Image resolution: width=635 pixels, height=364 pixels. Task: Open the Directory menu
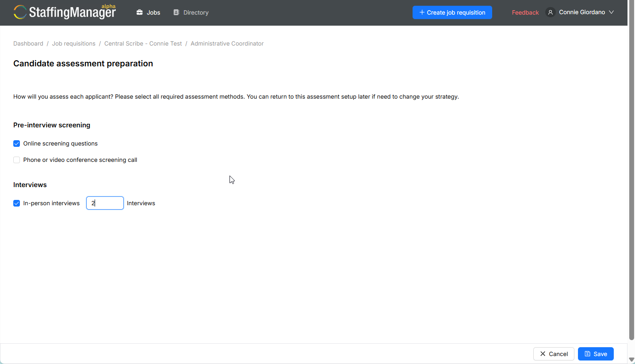coord(191,12)
